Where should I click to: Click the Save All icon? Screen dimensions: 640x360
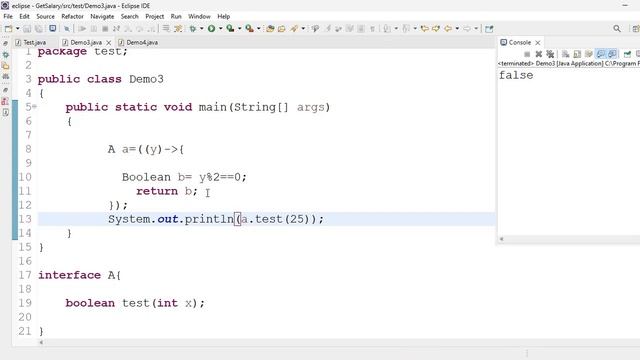39,29
